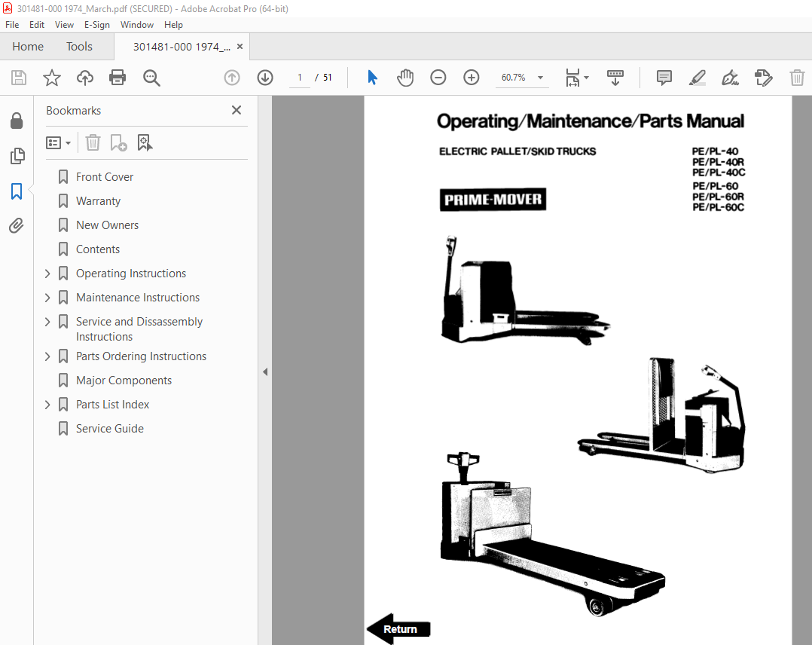Open Parts List Index bookmark label
Viewport: 812px width, 645px height.
click(112, 405)
